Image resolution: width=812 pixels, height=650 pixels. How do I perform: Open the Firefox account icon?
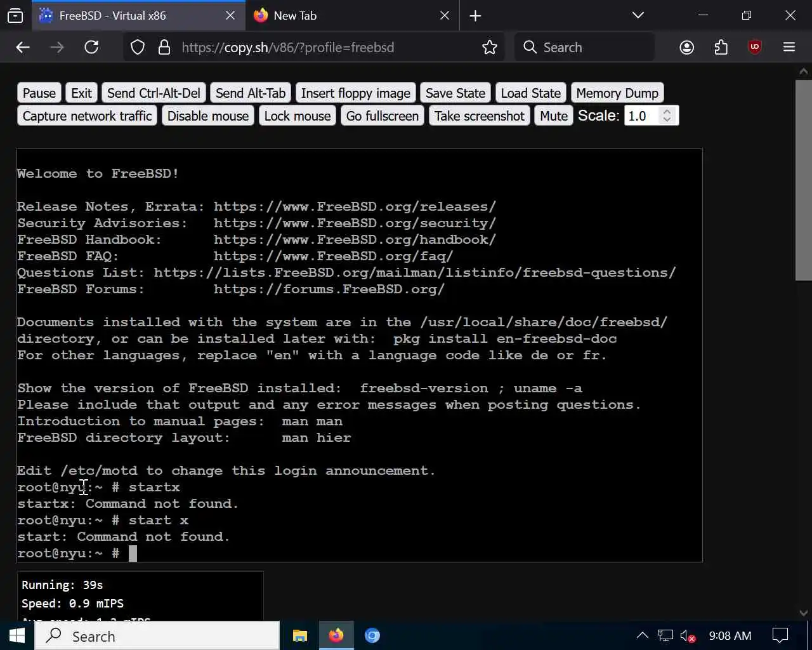click(x=686, y=48)
